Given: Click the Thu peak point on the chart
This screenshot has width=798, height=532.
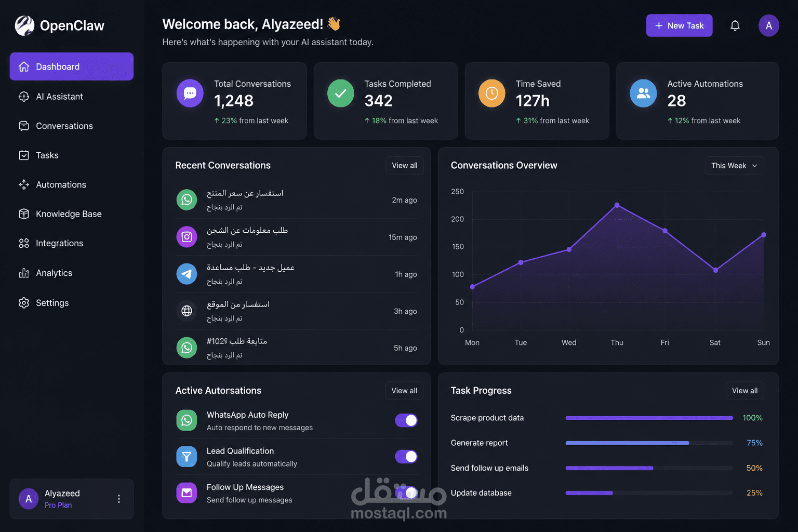Looking at the screenshot, I should point(617,205).
